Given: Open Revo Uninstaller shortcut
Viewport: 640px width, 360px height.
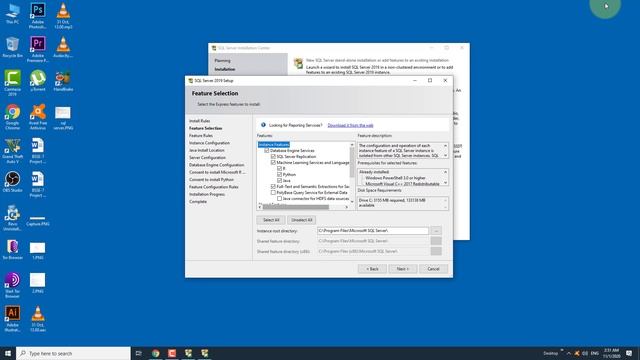Looking at the screenshot, I should 12,218.
